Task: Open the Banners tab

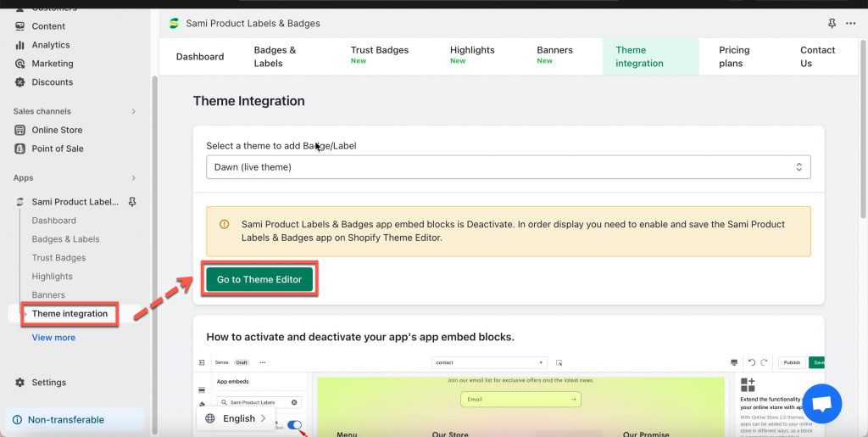Action: coord(554,57)
